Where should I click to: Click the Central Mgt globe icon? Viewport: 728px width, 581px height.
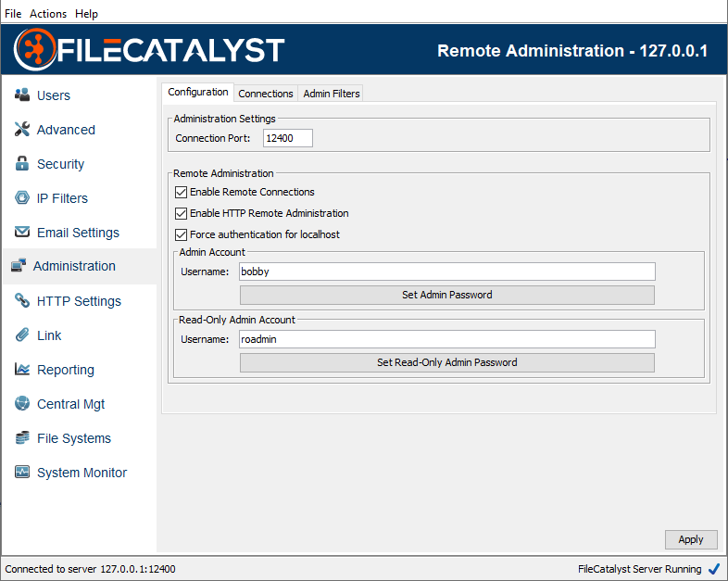[x=22, y=404]
